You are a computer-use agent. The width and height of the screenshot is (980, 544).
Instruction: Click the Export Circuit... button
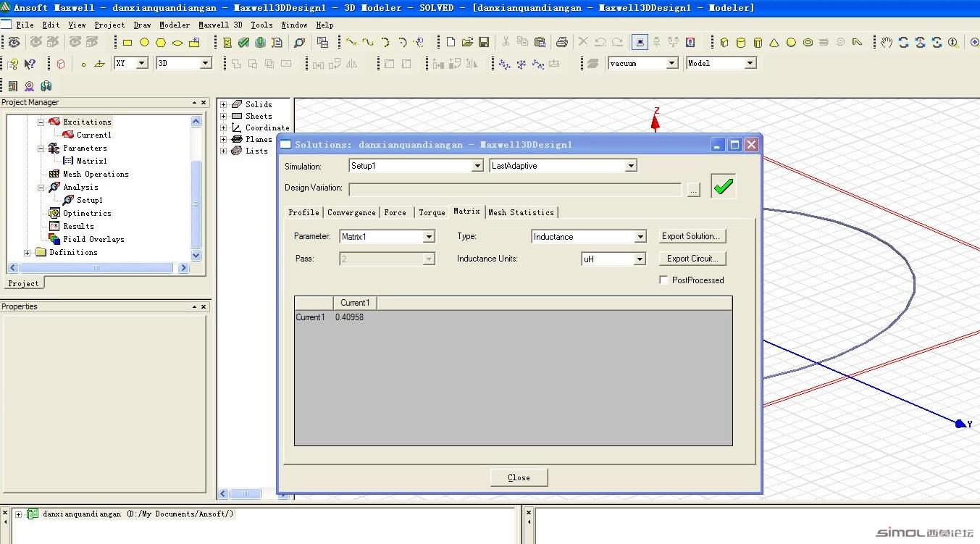[x=692, y=259]
